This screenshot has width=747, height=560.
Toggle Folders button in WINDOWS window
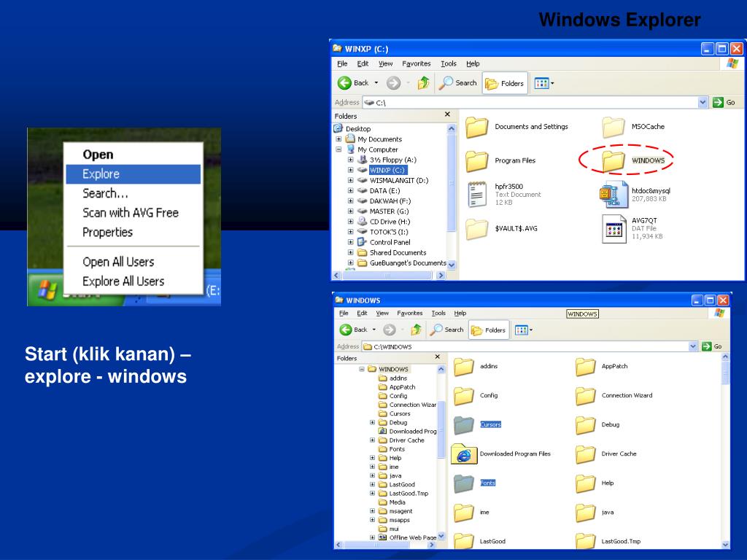(x=489, y=330)
